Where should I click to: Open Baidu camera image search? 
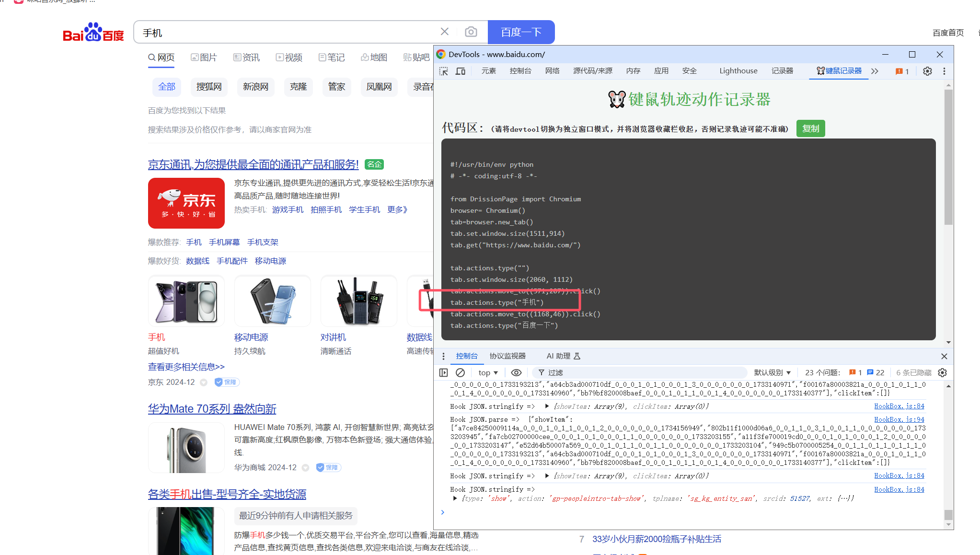471,32
